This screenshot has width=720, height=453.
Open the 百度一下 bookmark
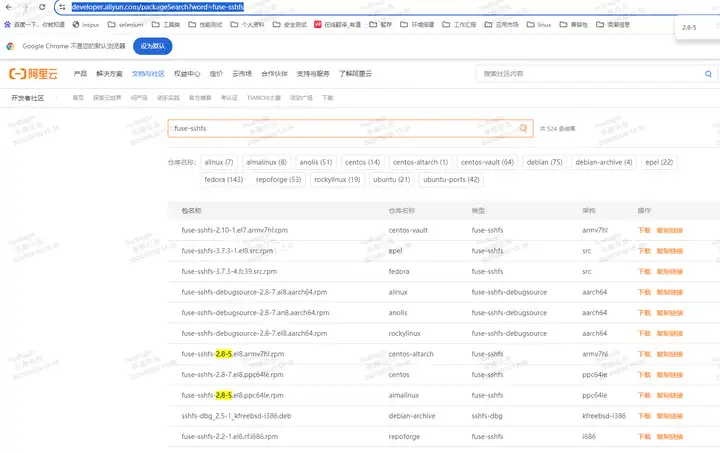point(34,25)
